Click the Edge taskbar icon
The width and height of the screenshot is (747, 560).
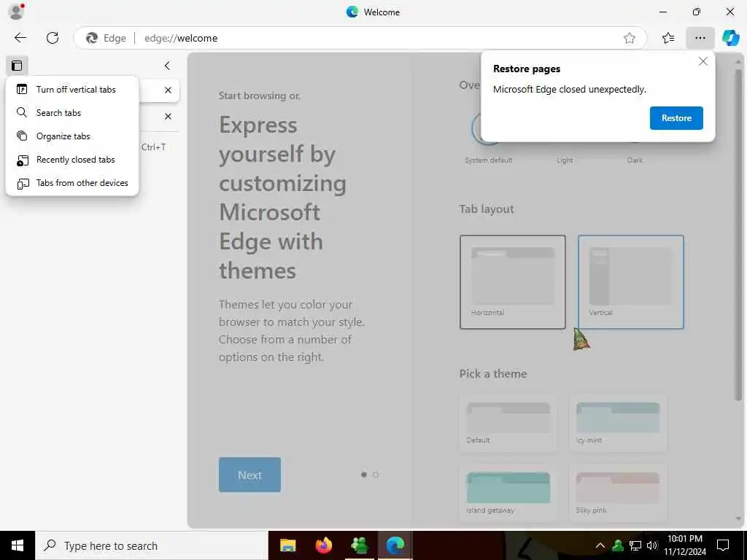click(395, 545)
